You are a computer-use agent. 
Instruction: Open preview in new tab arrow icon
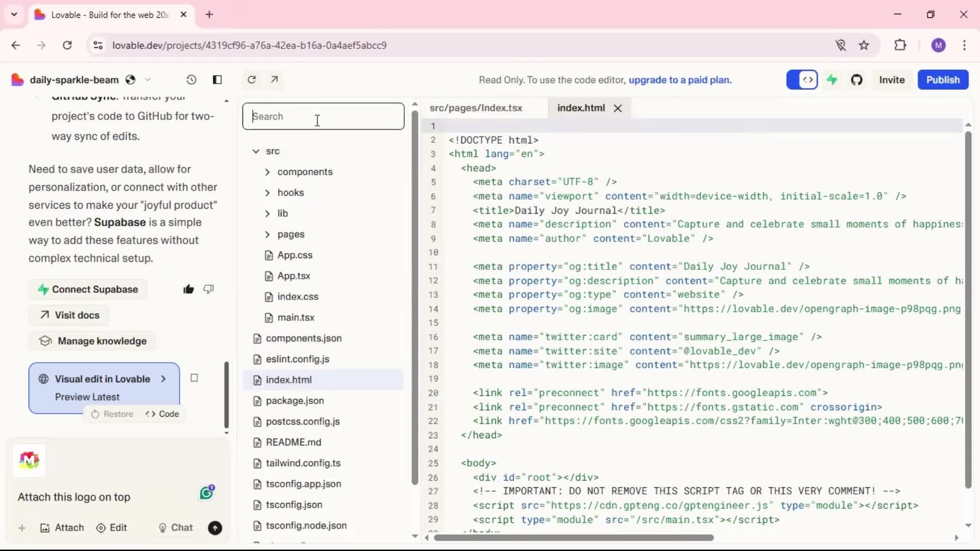(x=275, y=80)
